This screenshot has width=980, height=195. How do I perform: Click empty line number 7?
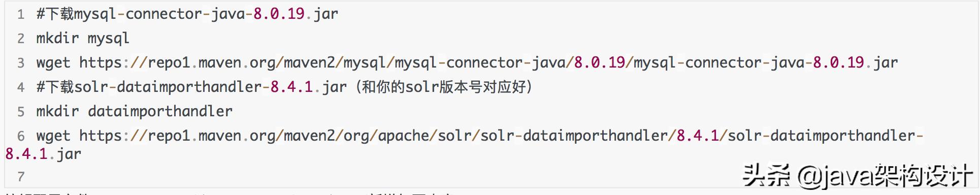click(x=21, y=177)
